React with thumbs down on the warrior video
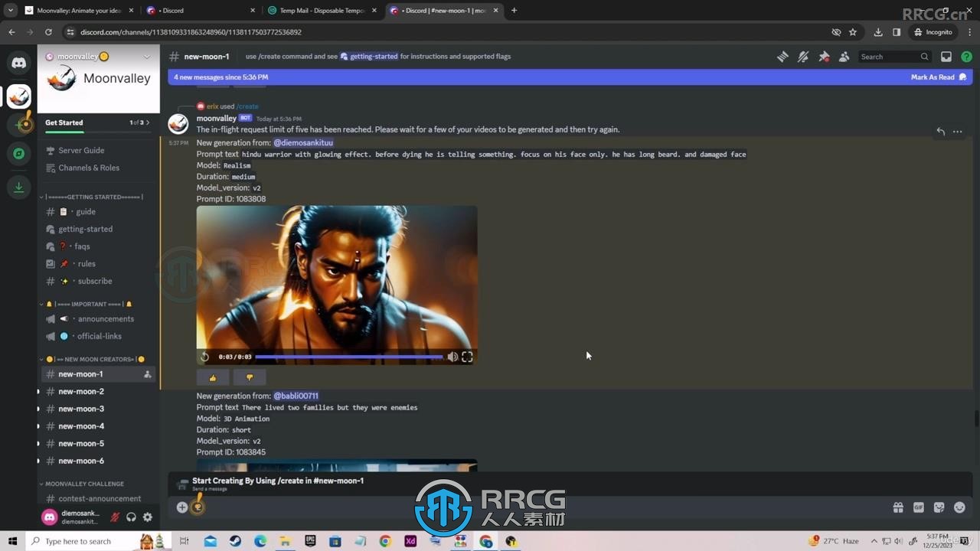This screenshot has height=551, width=980. (x=250, y=377)
